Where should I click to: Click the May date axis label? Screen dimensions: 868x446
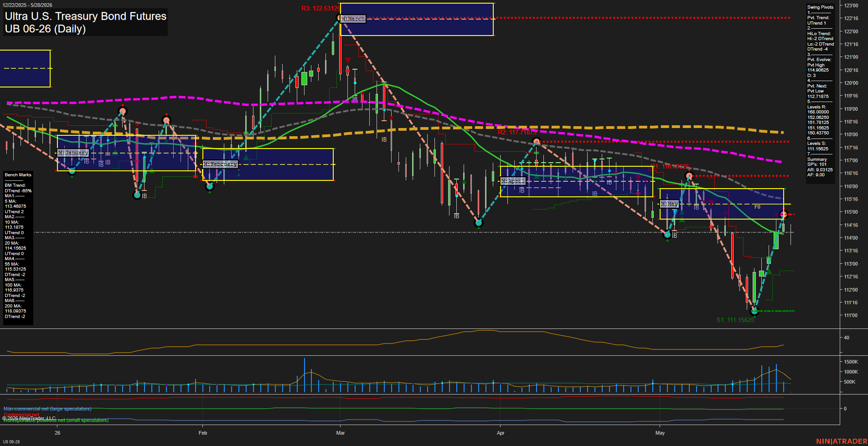pos(660,433)
